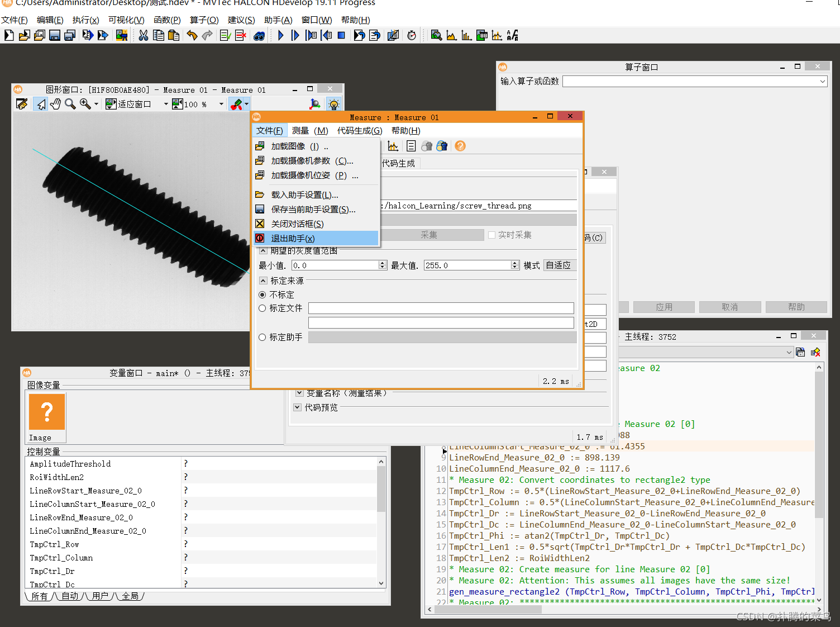Choose 保存当前助手设置(S) menu entry
This screenshot has width=840, height=627.
(316, 209)
